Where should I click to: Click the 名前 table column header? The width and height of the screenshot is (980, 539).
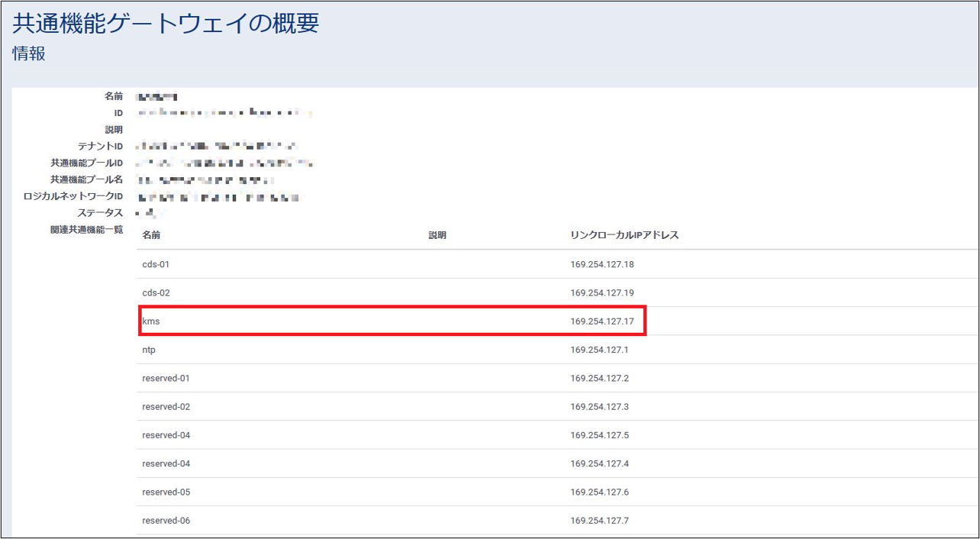pyautogui.click(x=151, y=235)
